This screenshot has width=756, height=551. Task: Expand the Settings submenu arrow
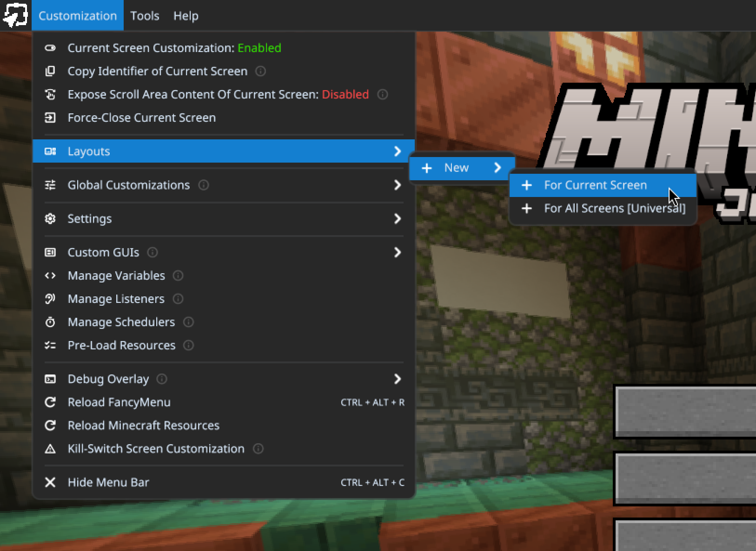tap(398, 218)
